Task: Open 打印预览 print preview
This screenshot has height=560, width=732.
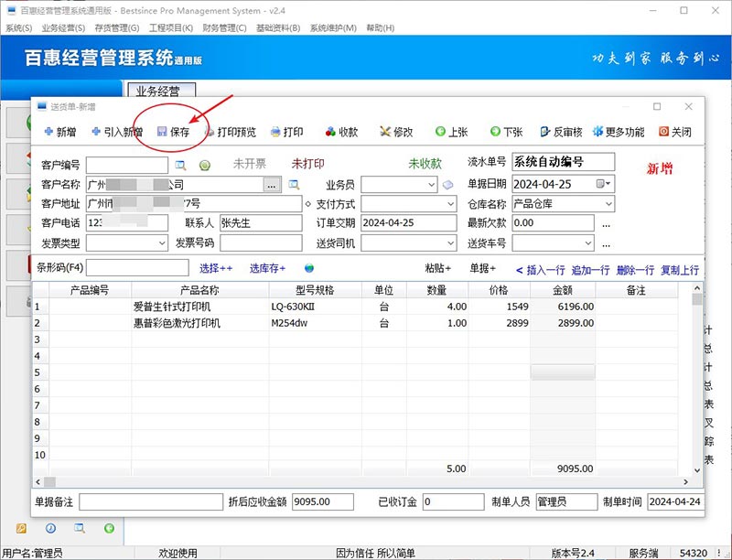Action: pos(231,132)
